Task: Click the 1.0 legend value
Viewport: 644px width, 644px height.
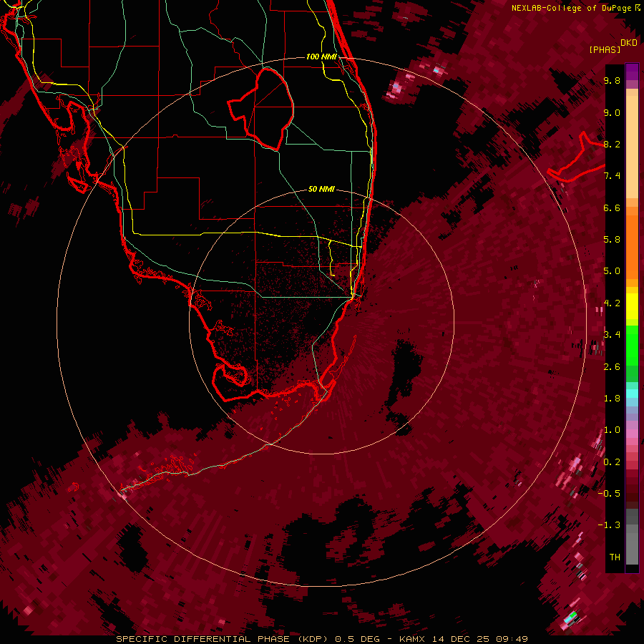Action: pyautogui.click(x=612, y=430)
